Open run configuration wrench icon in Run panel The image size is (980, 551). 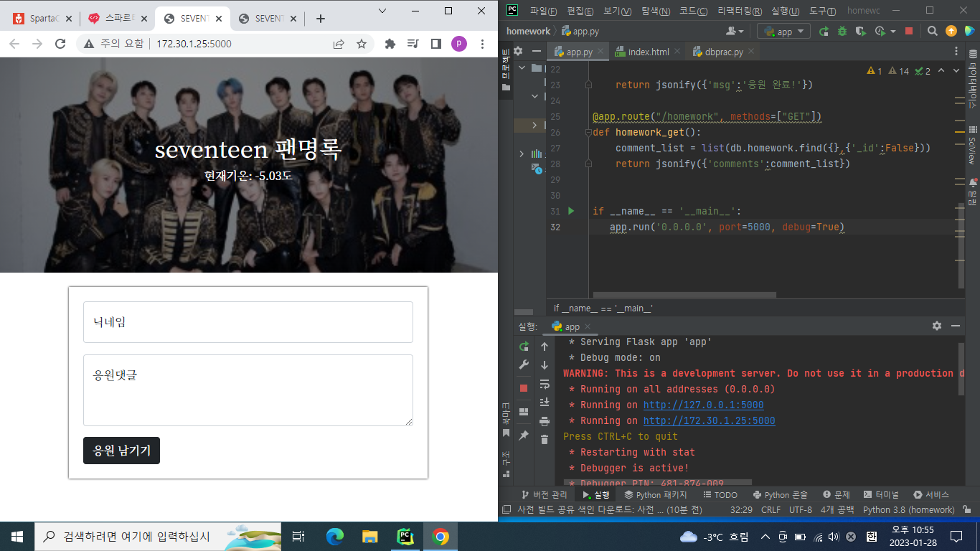[x=524, y=365]
